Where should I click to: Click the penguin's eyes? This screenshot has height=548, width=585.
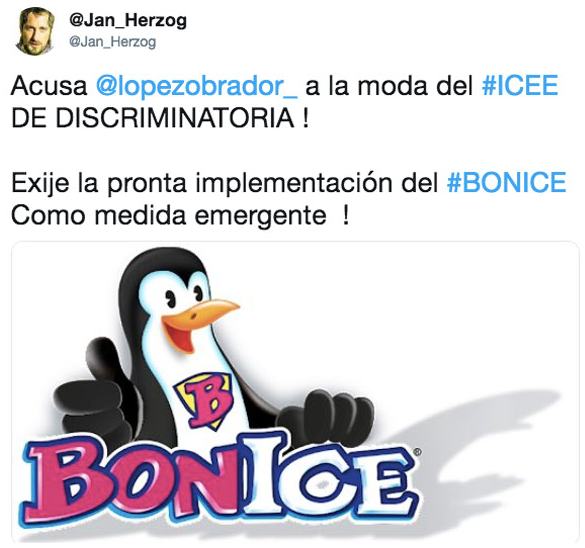[184, 297]
